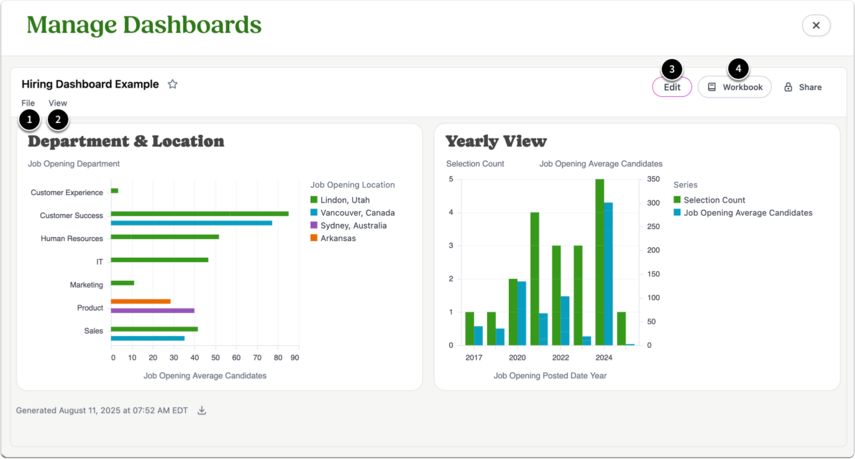Image resolution: width=855 pixels, height=459 pixels.
Task: Click the Share button
Action: tap(803, 87)
